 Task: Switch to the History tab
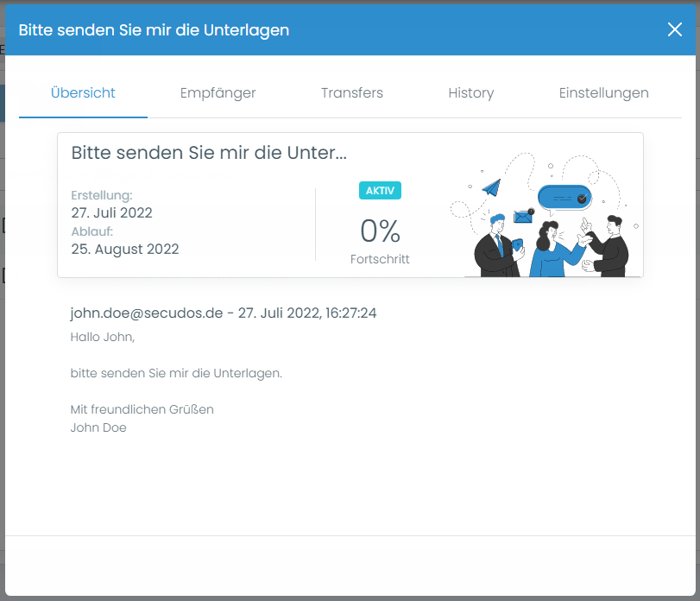click(471, 92)
